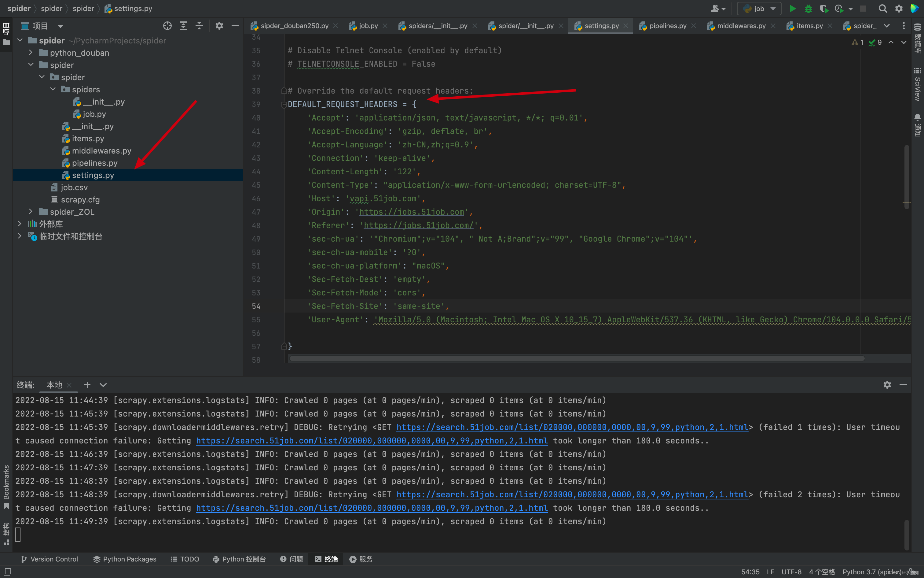Switch to pipelines.py editor tab
Viewport: 924px width, 578px height.
pos(663,26)
